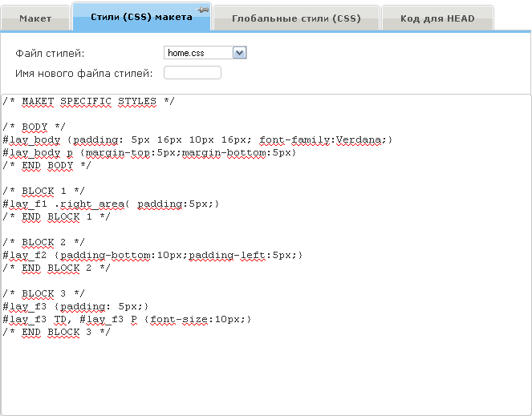
Task: Click the #lay_f3 TD font-size rule line
Action: click(x=128, y=320)
